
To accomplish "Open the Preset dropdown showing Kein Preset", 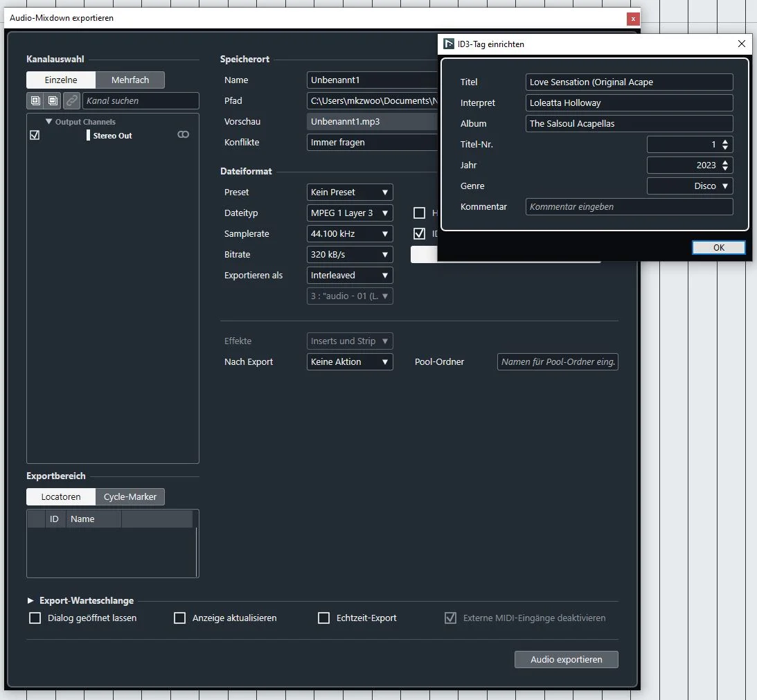I will pyautogui.click(x=350, y=192).
